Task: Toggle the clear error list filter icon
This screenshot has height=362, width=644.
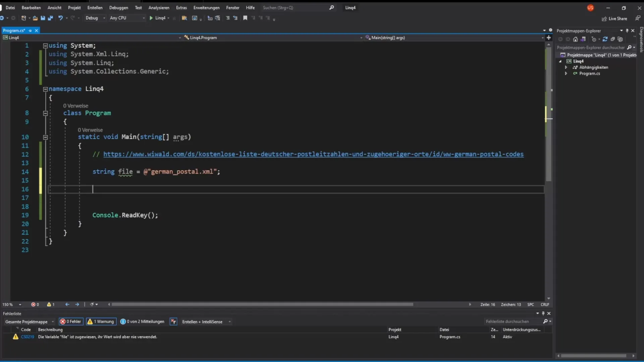Action: pos(173,321)
